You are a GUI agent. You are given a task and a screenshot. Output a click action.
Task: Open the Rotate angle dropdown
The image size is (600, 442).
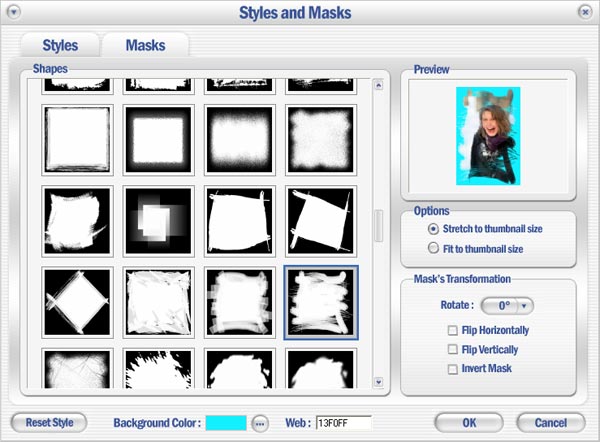524,306
